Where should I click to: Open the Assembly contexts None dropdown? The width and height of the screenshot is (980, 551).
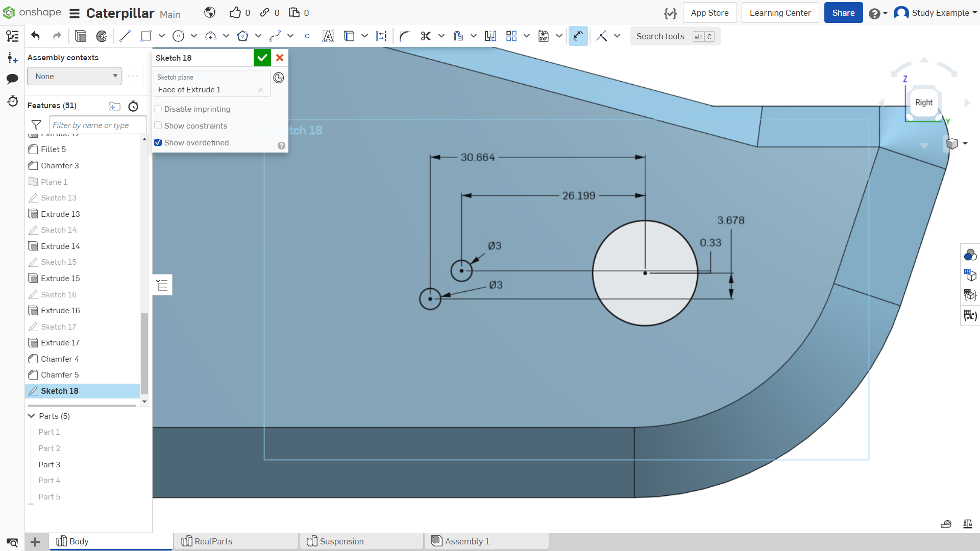point(75,77)
